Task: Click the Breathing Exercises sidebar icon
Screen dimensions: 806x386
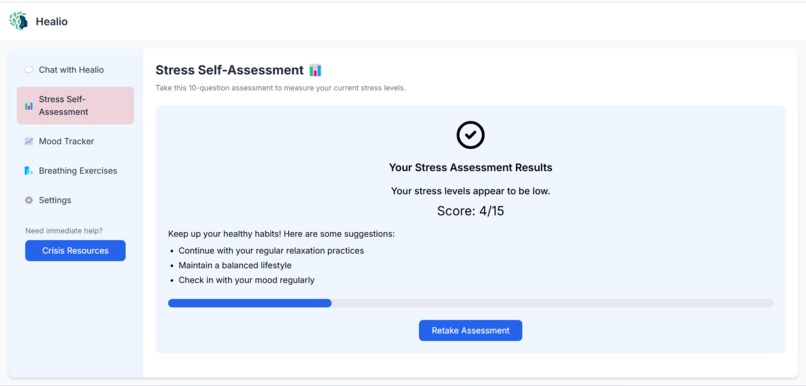Action: 29,171
